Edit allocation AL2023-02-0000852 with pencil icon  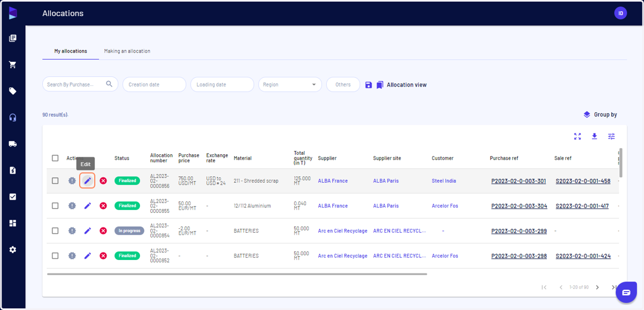click(x=87, y=256)
